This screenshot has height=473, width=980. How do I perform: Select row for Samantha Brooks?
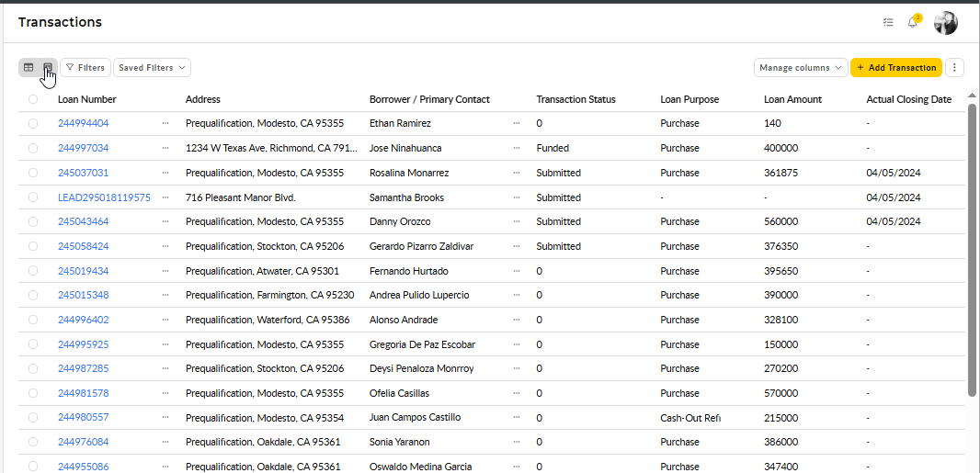point(33,197)
